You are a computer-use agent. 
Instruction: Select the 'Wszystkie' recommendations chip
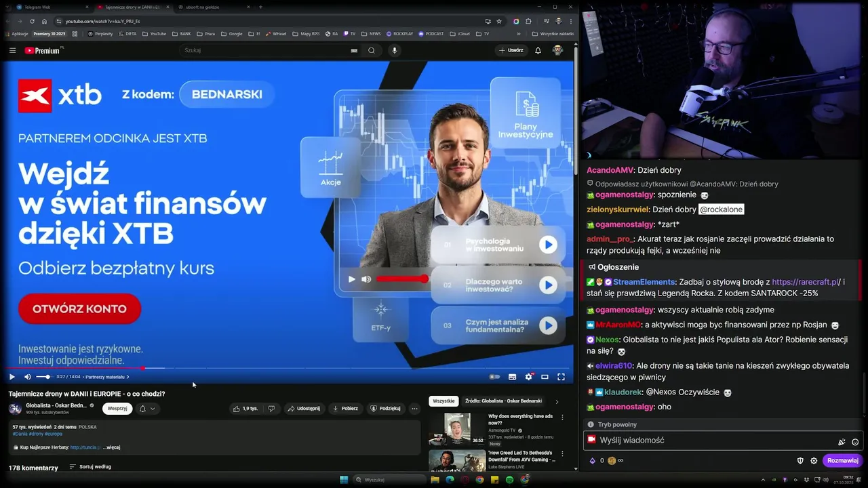[443, 401]
